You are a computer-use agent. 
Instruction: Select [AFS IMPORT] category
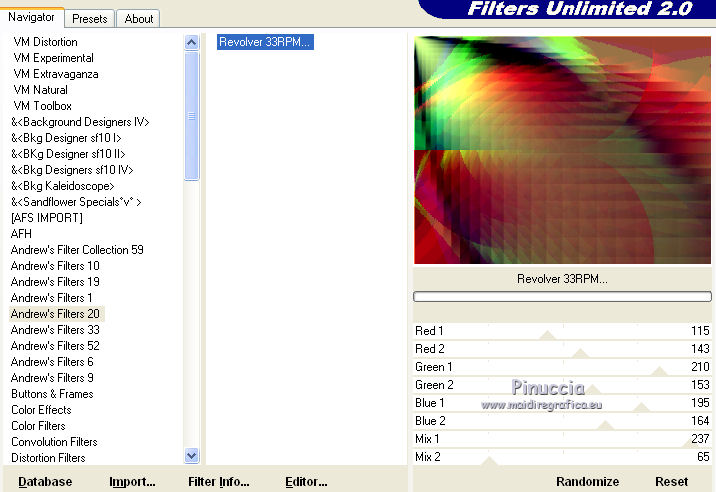point(47,218)
